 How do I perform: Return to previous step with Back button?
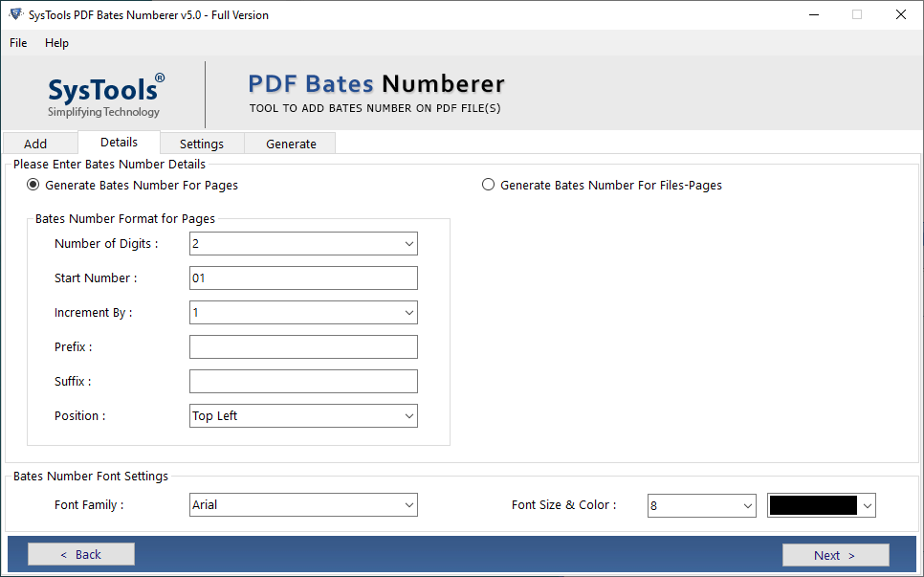[81, 555]
